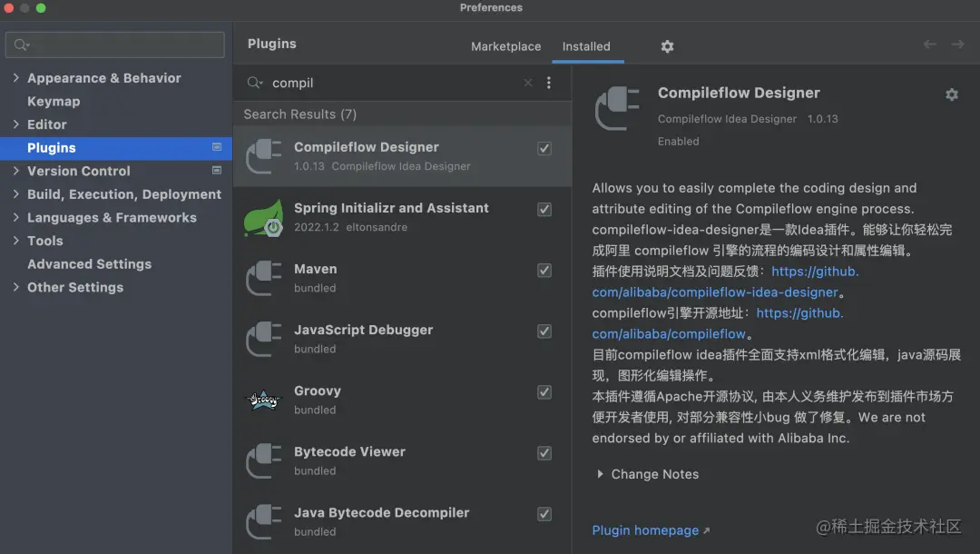The height and width of the screenshot is (554, 980).
Task: Select the Bytecode Viewer plugin title
Action: 349,451
